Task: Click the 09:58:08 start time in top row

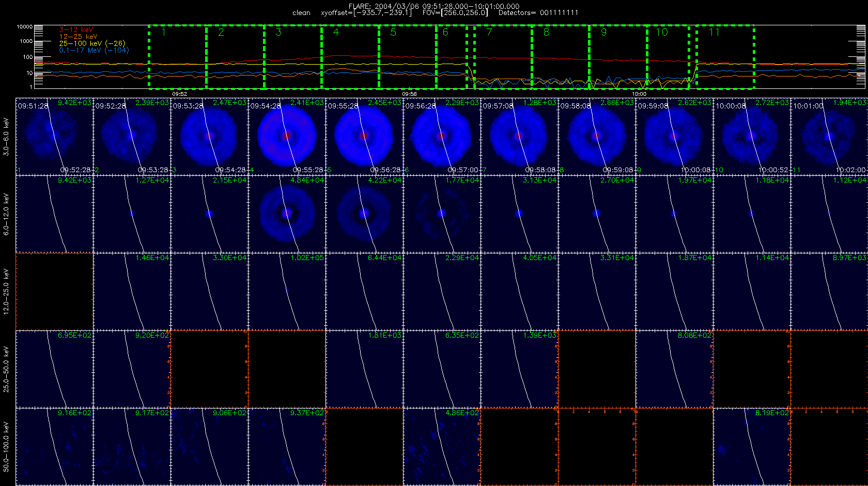Action: 576,106
